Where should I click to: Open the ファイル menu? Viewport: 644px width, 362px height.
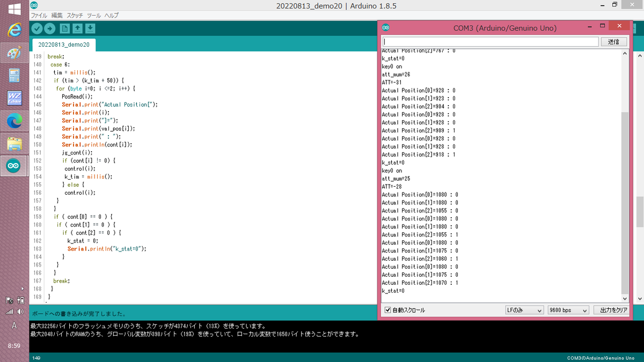(x=39, y=16)
